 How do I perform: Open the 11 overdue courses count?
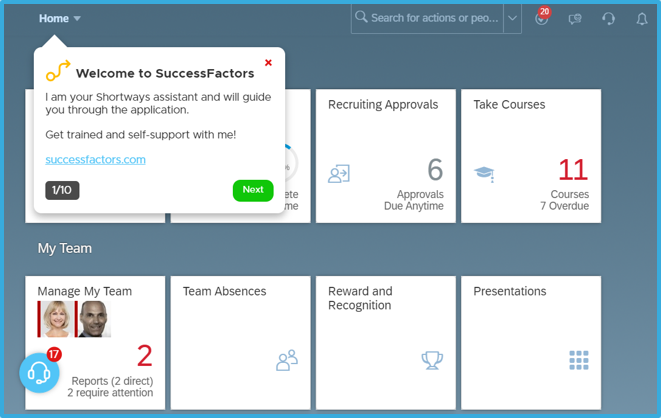(573, 169)
